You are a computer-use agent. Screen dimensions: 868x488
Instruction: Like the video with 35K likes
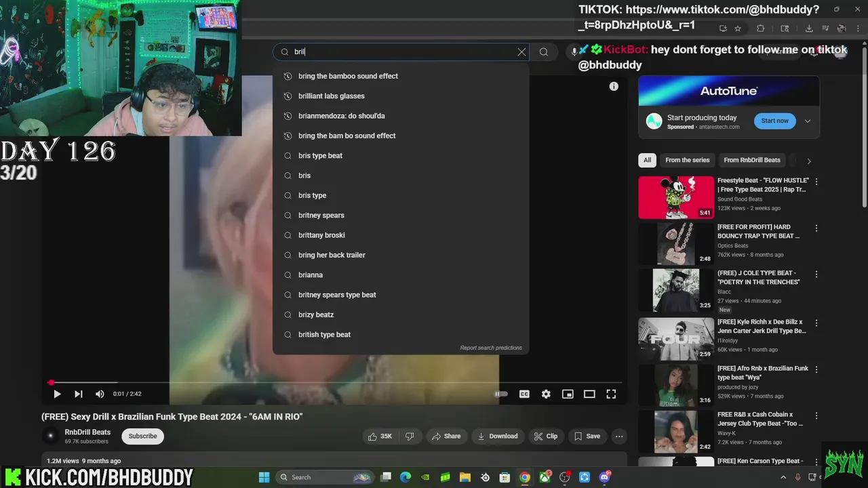click(380, 436)
